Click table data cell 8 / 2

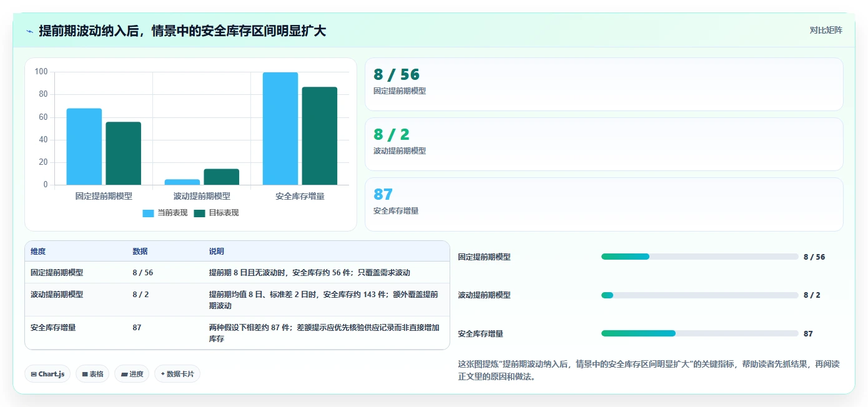click(x=141, y=294)
